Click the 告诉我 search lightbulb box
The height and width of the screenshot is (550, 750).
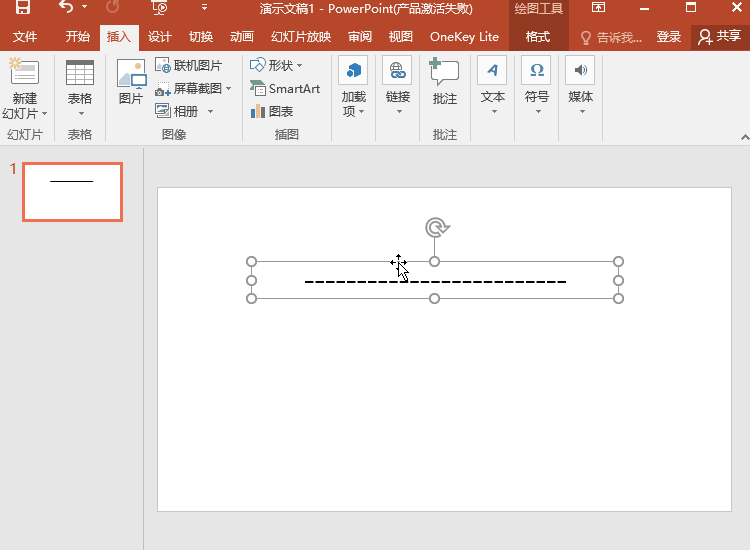tap(611, 37)
